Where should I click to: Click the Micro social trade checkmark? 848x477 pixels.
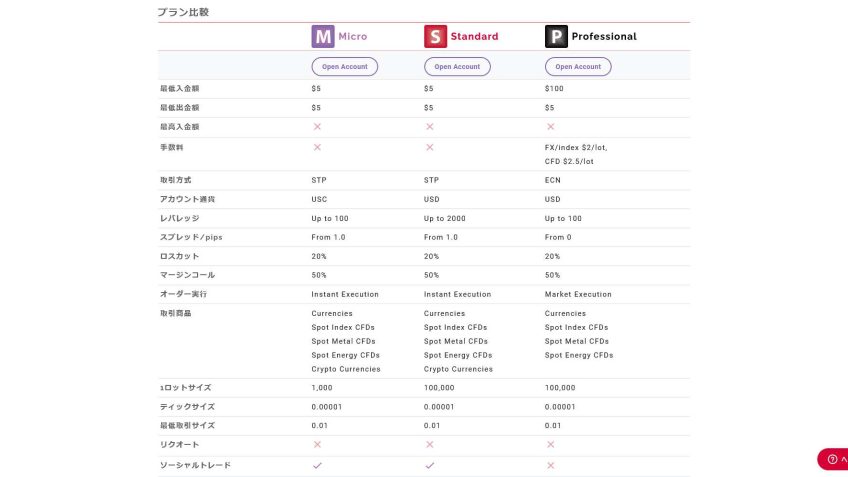[317, 465]
